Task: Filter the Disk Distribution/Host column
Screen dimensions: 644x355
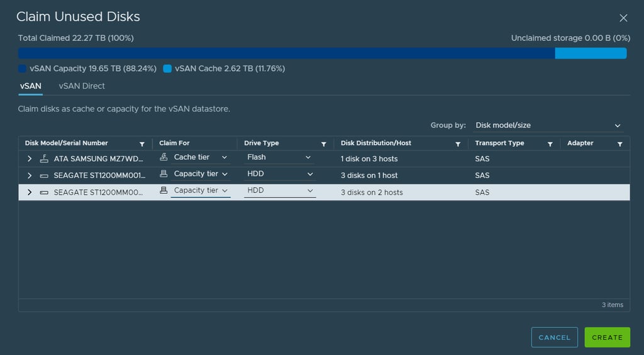Action: [458, 144]
